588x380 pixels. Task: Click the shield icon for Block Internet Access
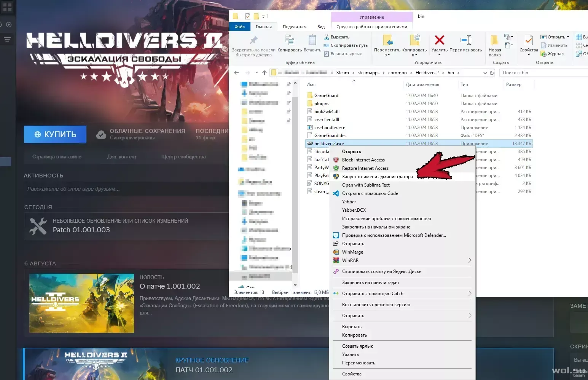[336, 160]
